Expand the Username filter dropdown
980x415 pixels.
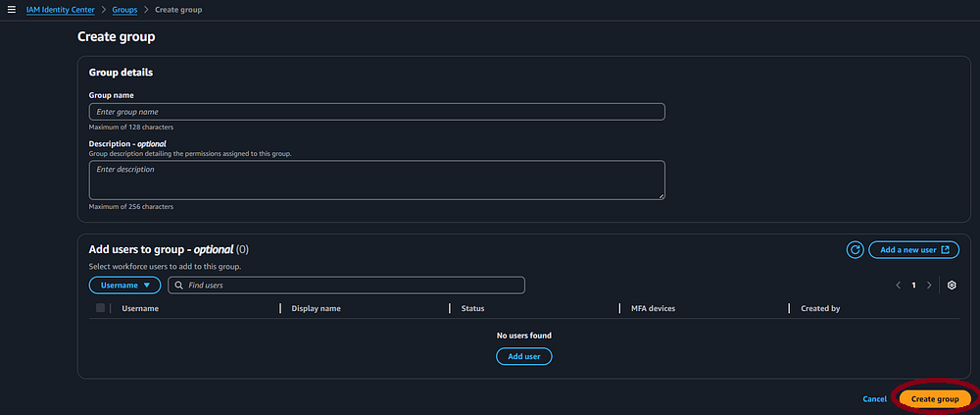124,285
